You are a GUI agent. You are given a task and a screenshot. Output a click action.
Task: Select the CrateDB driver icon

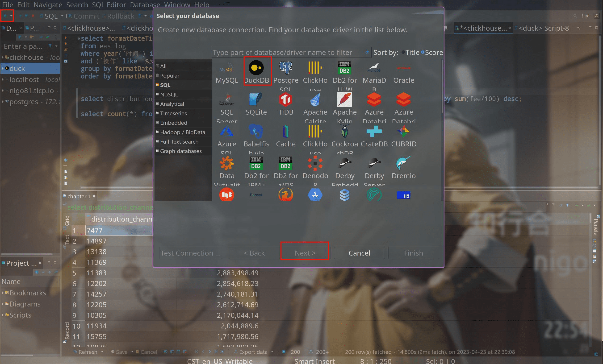374,131
